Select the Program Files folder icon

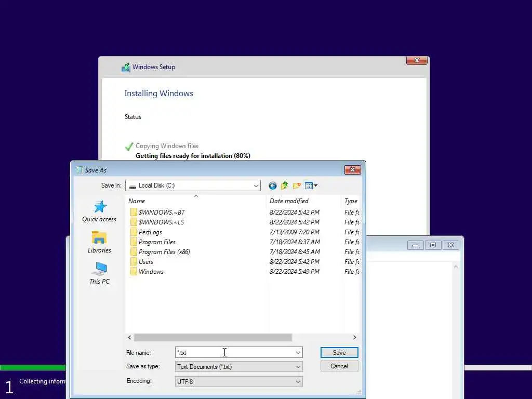point(134,242)
